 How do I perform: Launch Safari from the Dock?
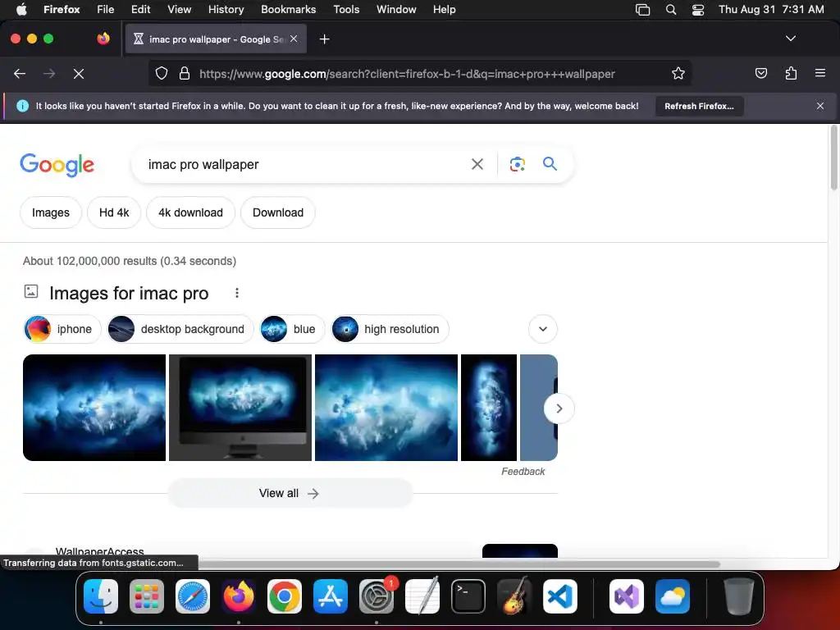pyautogui.click(x=193, y=596)
